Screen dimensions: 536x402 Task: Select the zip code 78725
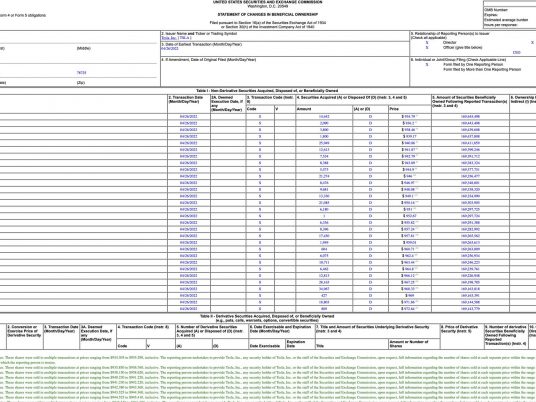click(x=81, y=73)
